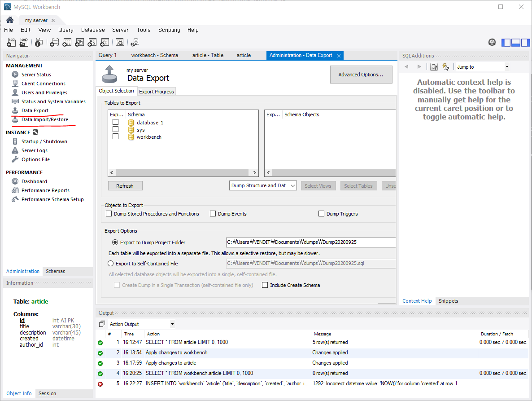Toggle automatic context help icon
The width and height of the screenshot is (532, 401).
[446, 67]
